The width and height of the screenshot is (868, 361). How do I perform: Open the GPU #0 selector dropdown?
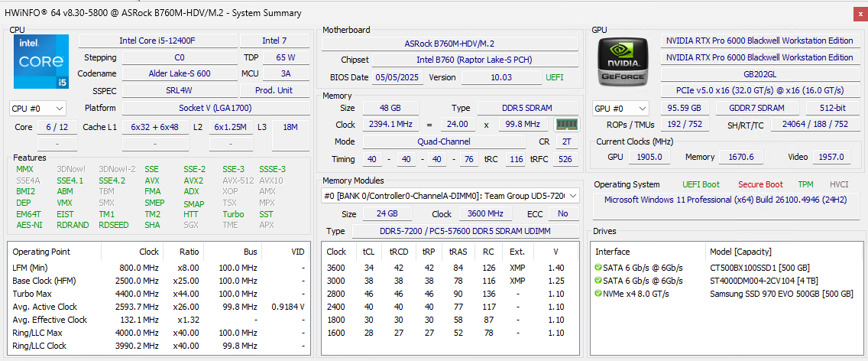pos(620,109)
